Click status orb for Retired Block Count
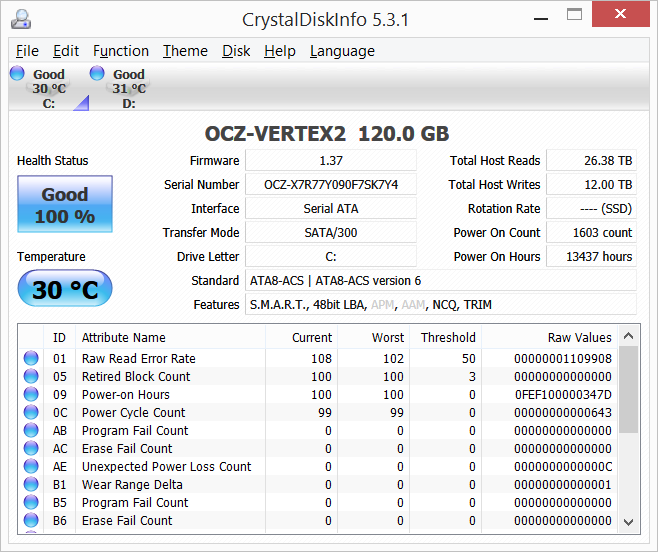 [x=31, y=376]
